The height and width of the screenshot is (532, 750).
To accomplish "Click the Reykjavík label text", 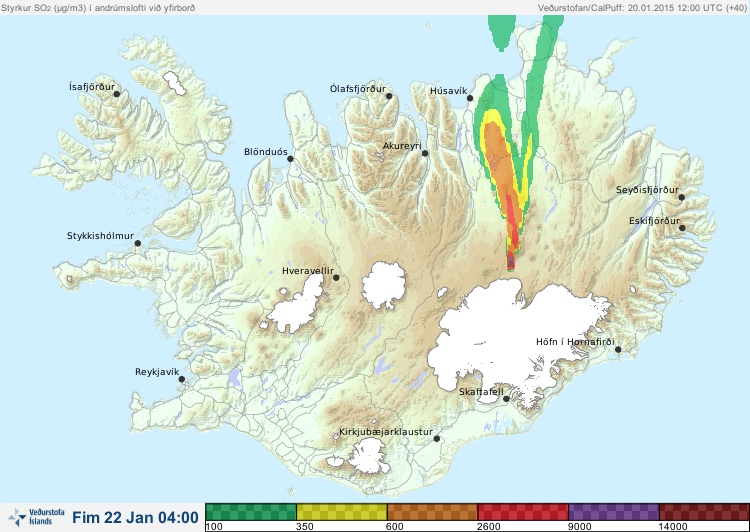I will pyautogui.click(x=157, y=372).
